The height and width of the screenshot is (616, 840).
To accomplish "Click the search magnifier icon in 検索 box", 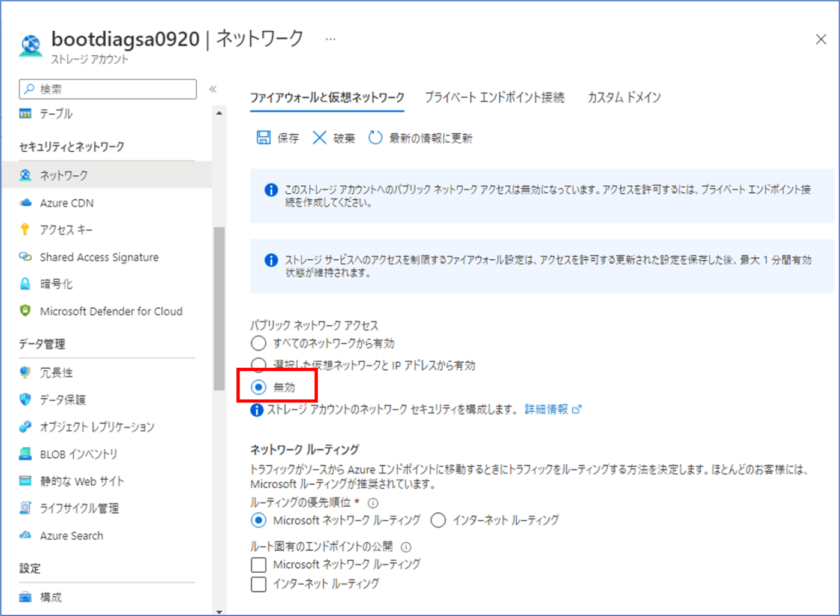I will click(29, 89).
